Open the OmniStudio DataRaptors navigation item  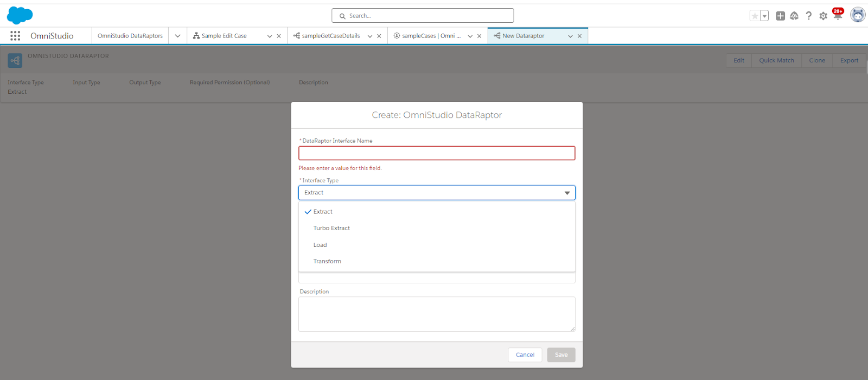pos(130,36)
